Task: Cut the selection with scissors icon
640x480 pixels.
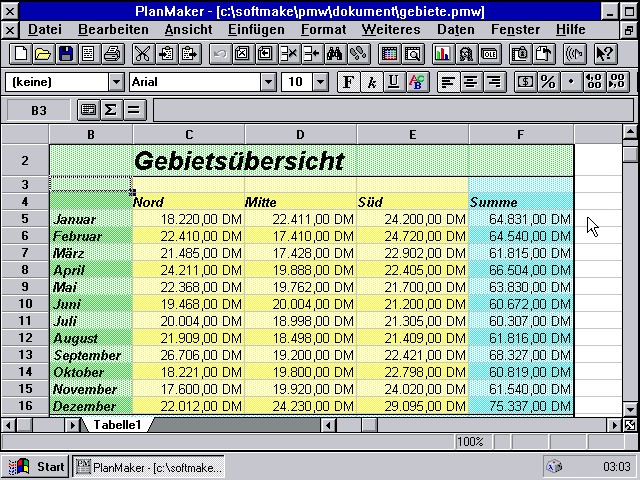Action: point(143,54)
